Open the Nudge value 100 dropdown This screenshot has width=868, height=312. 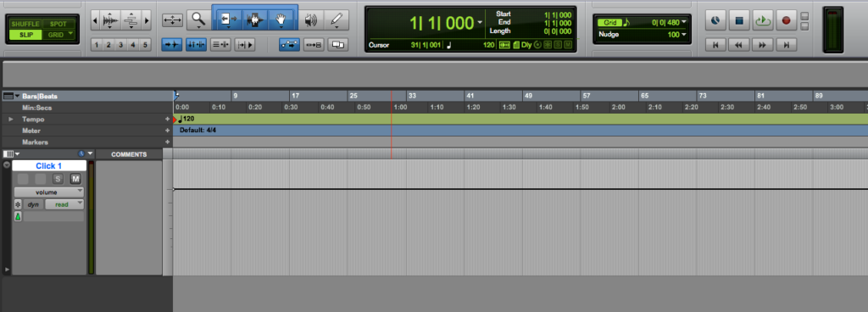tap(684, 34)
